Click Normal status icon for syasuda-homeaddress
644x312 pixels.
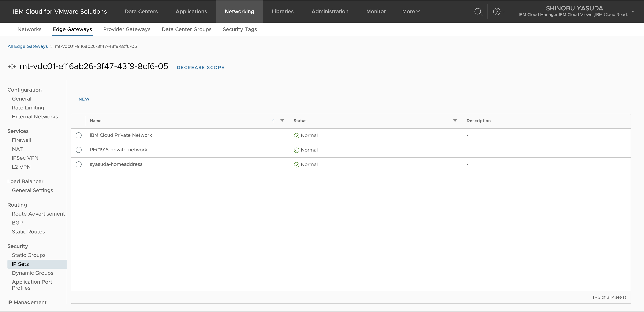point(296,165)
